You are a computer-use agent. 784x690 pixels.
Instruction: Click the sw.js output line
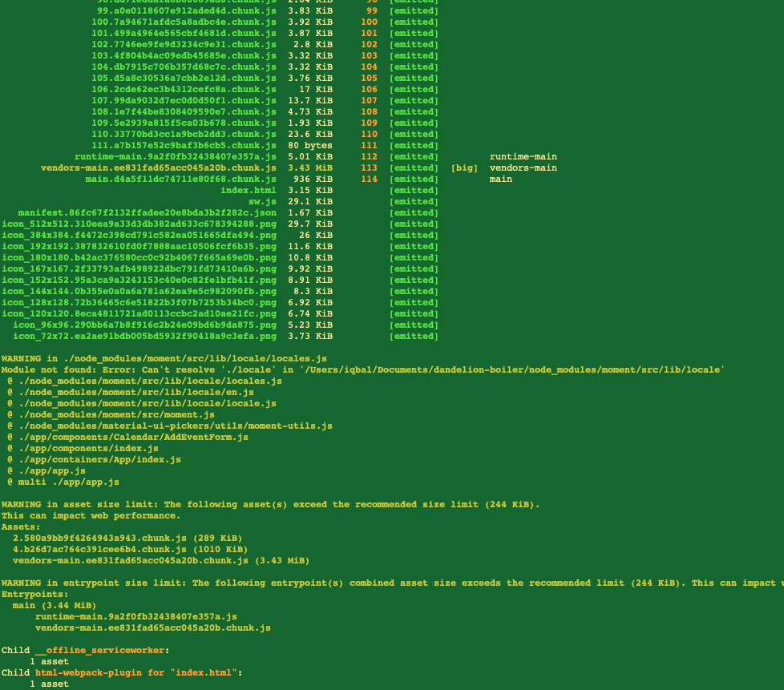pos(262,201)
